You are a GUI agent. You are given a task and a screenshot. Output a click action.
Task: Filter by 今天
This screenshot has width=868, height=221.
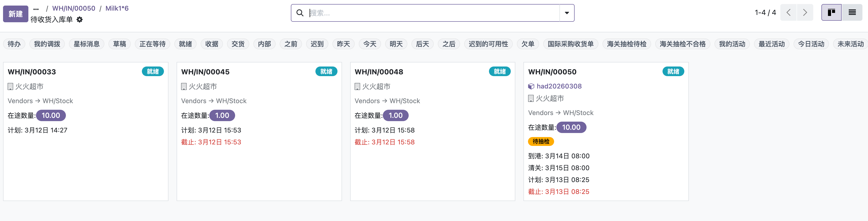click(x=370, y=44)
